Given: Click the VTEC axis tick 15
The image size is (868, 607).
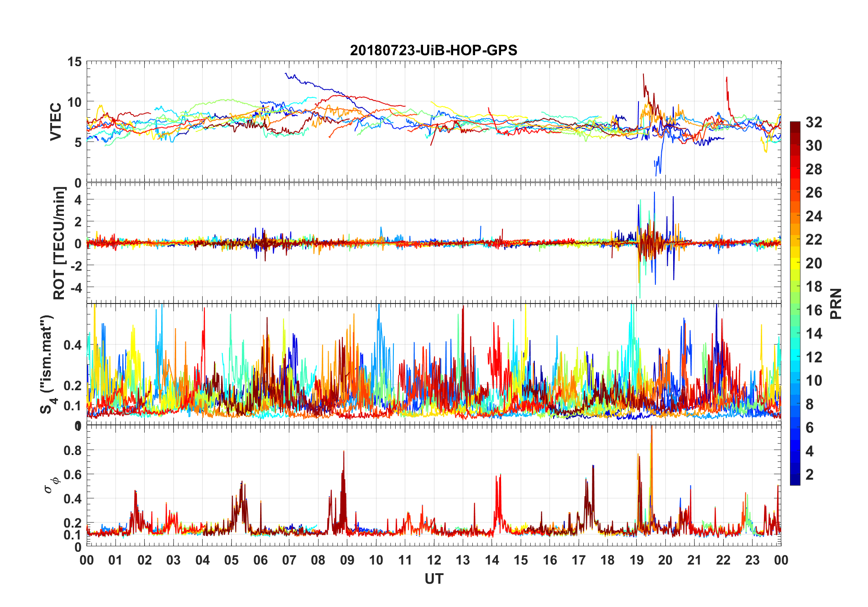Looking at the screenshot, I should 74,62.
